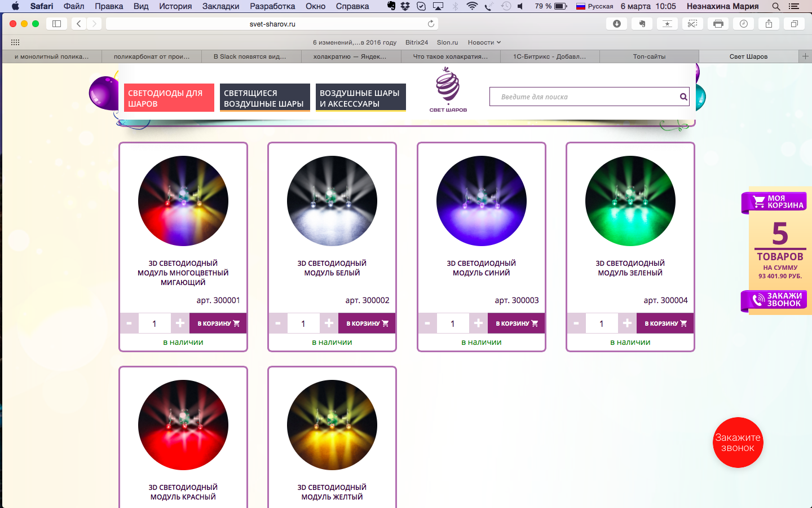Click the Evernote clipper toolbar icon

(x=642, y=24)
